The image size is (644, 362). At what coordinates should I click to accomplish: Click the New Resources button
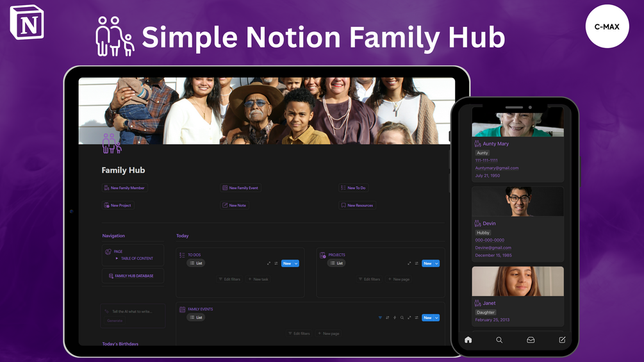(358, 205)
